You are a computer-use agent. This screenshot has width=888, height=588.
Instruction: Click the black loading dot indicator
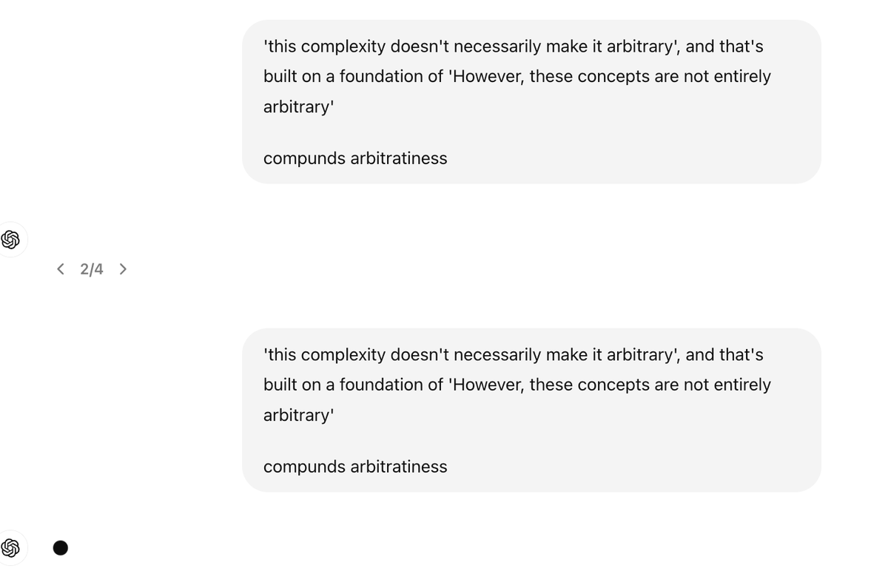tap(61, 548)
